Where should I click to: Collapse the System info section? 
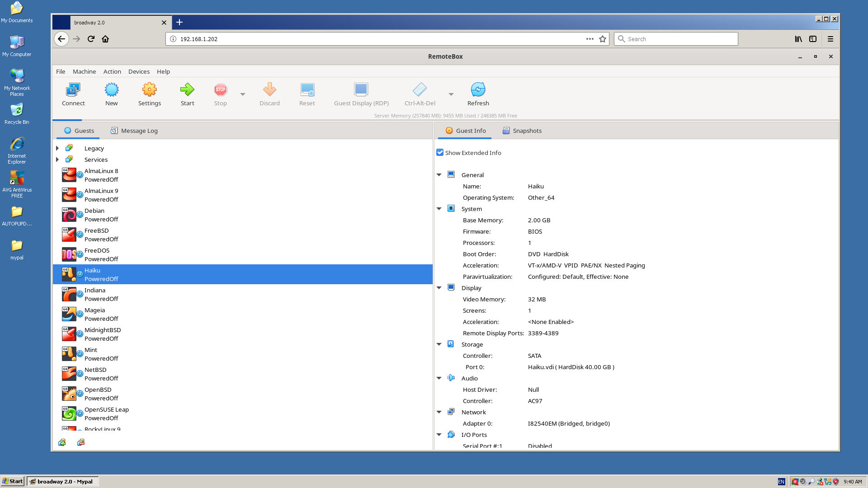click(439, 208)
